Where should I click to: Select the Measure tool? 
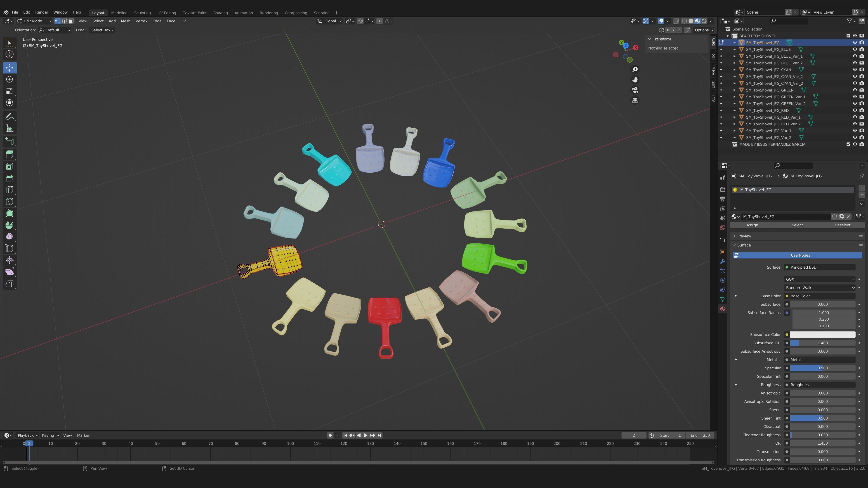click(x=9, y=128)
